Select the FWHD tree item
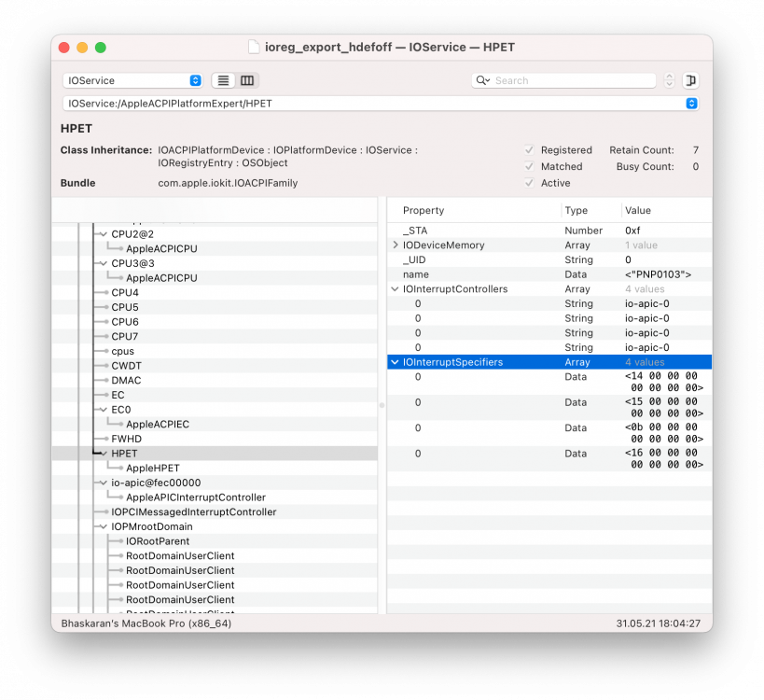This screenshot has height=700, width=764. pos(126,440)
